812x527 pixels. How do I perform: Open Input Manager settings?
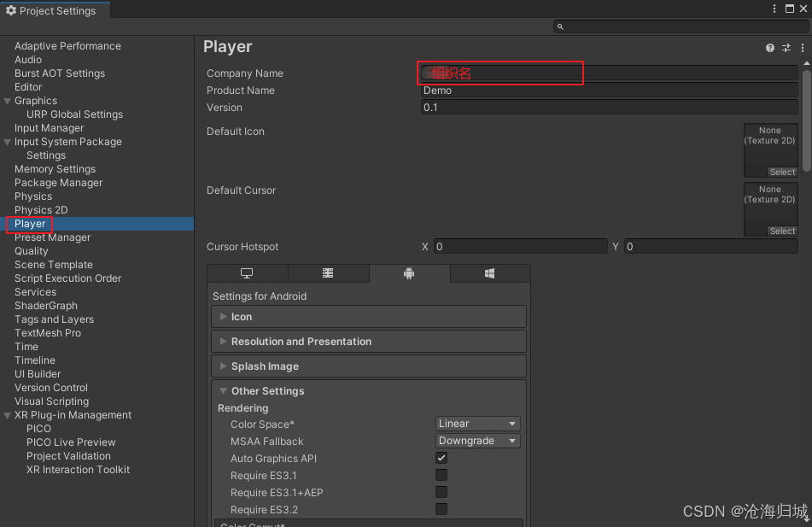coord(49,128)
